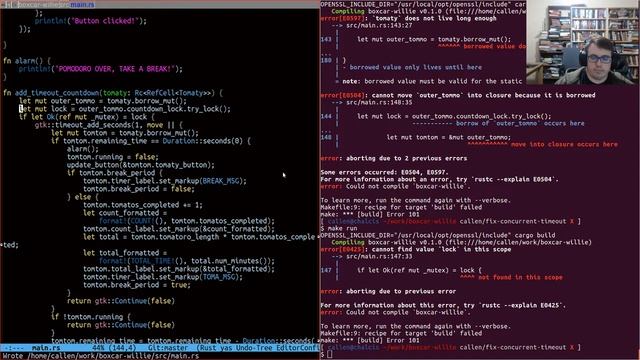Click error[E0425] cannot find value 'lock' in terminal
640x360 pixels.
tap(416, 249)
